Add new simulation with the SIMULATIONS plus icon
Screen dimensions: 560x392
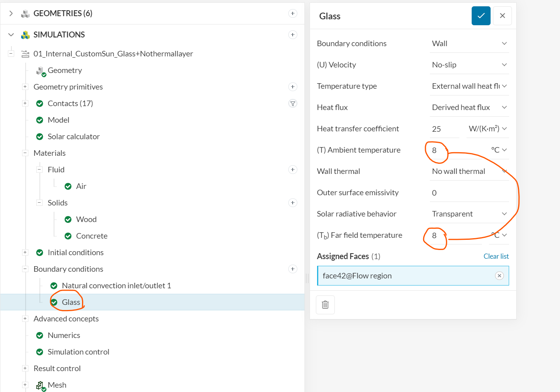pyautogui.click(x=293, y=35)
